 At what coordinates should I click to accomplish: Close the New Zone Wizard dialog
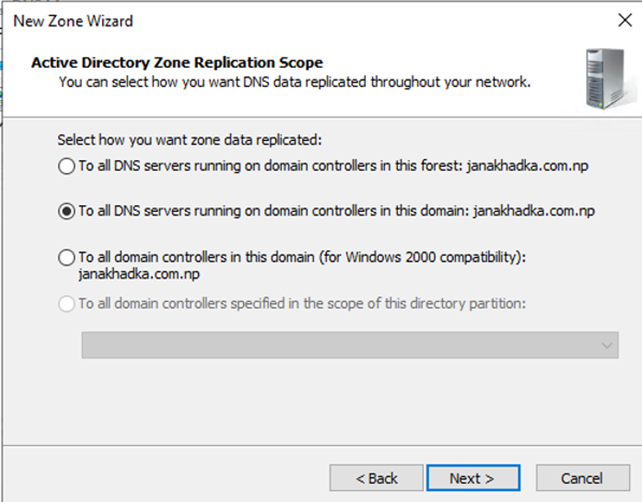[x=625, y=20]
